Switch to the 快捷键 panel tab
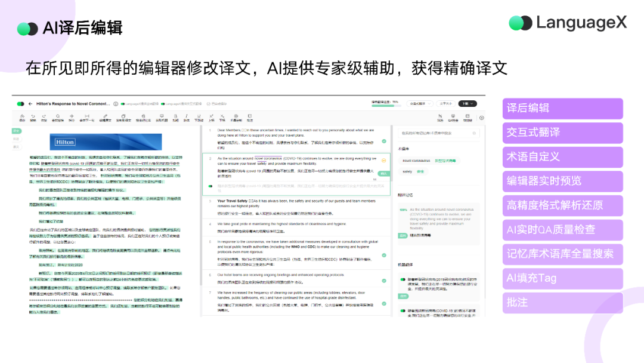 coord(467,117)
